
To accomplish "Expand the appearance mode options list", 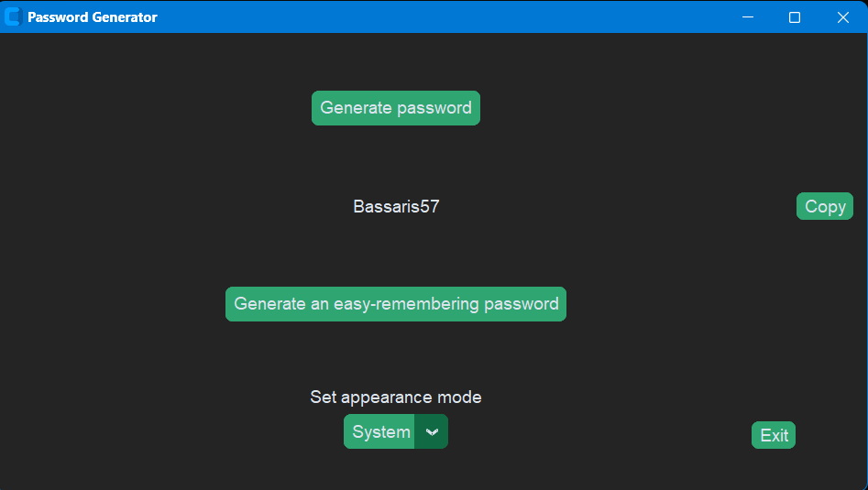I will (396, 431).
